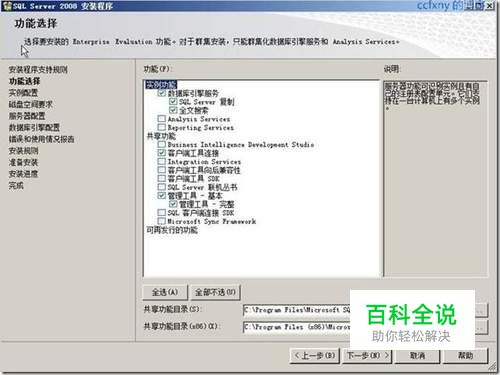Viewport: 500px width, 375px height.
Task: Click the 全选(A) button
Action: point(165,292)
